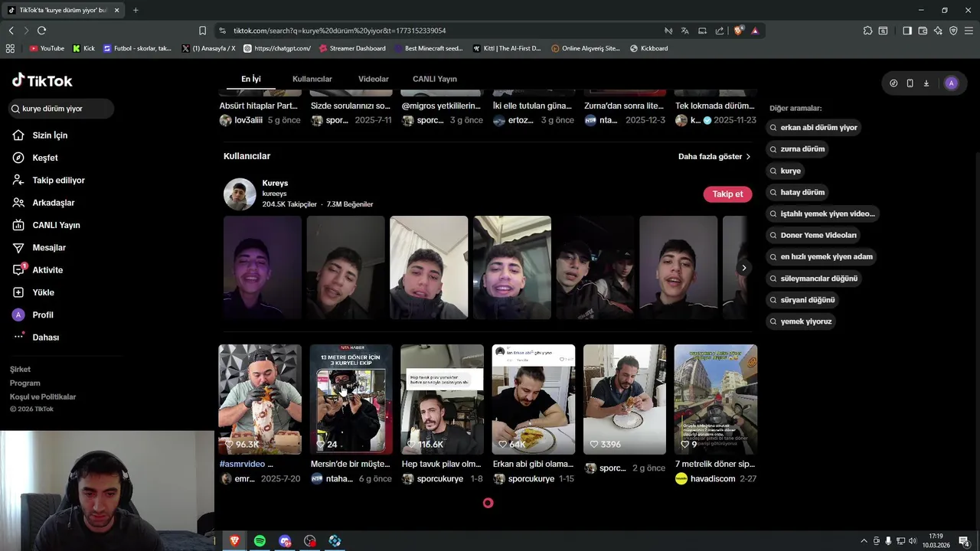Open the Kickboard bookmark
The image size is (980, 551).
[648, 48]
